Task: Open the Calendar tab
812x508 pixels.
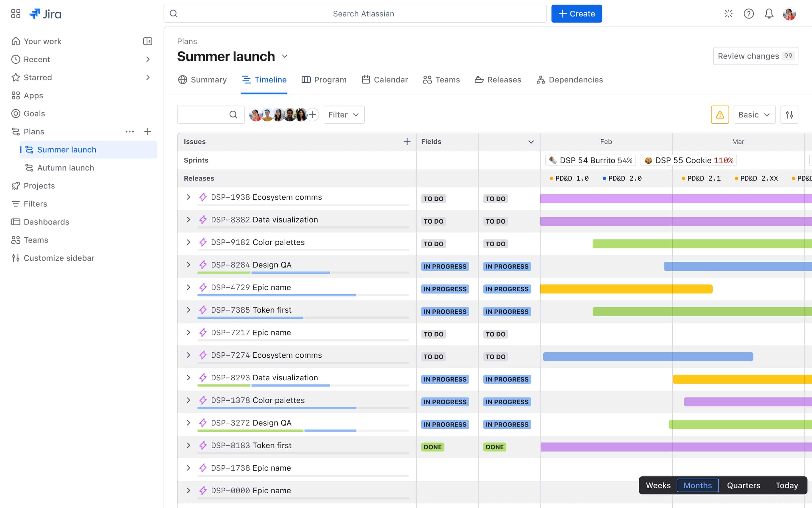Action: [x=385, y=80]
